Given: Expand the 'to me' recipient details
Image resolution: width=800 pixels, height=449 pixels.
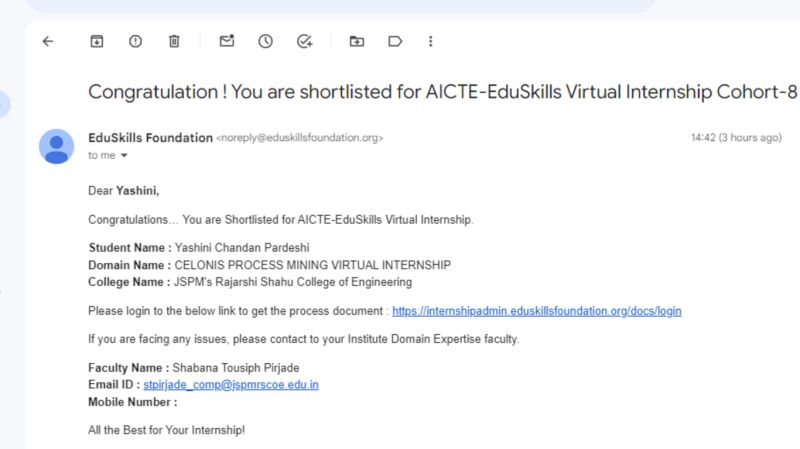Looking at the screenshot, I should pyautogui.click(x=124, y=155).
